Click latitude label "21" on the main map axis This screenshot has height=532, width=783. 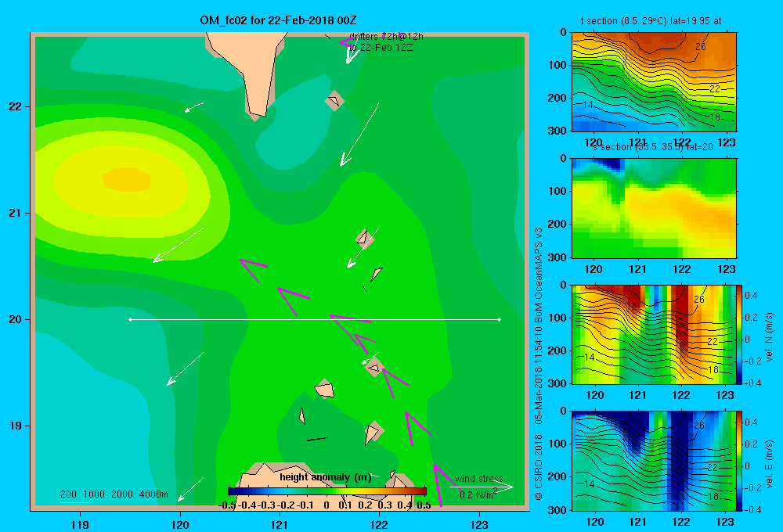[x=16, y=213]
